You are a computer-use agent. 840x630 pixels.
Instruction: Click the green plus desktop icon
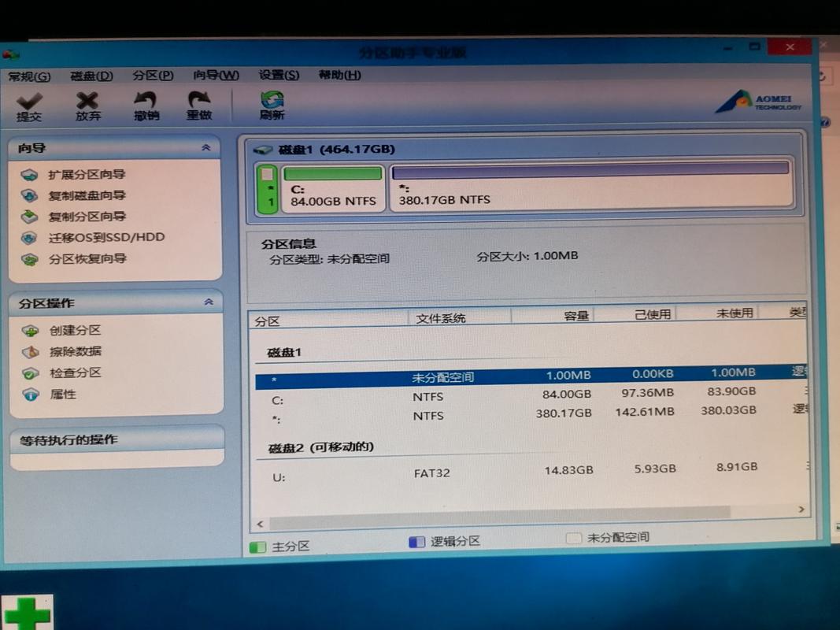coord(27,613)
